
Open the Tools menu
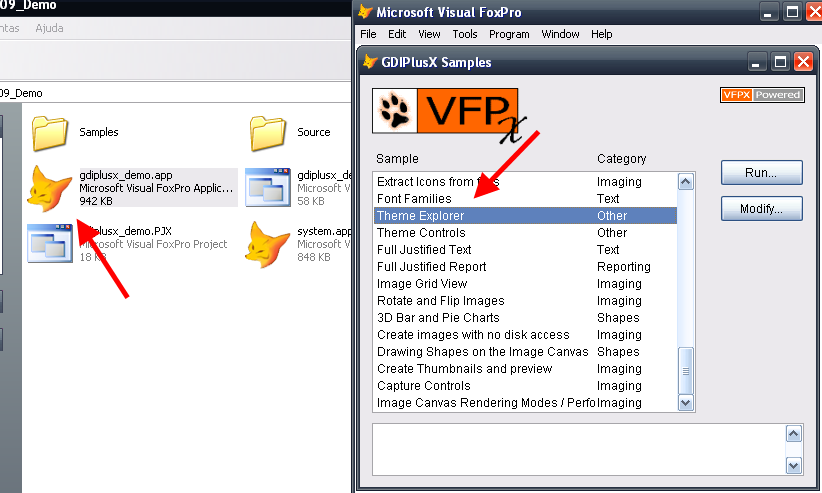click(464, 34)
